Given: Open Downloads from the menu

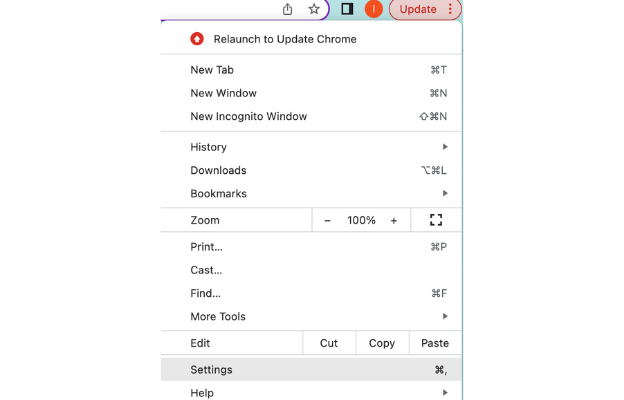Looking at the screenshot, I should click(x=311, y=170).
